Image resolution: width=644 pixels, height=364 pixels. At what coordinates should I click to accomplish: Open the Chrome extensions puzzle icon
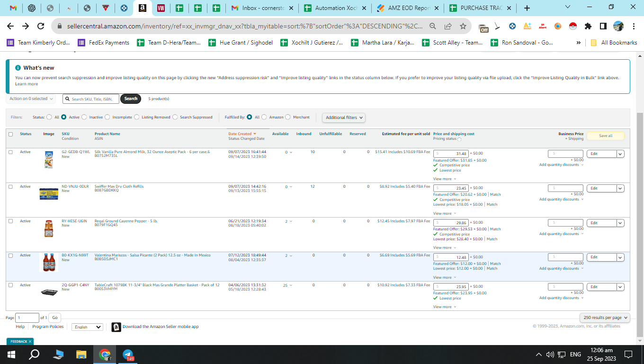tap(588, 27)
